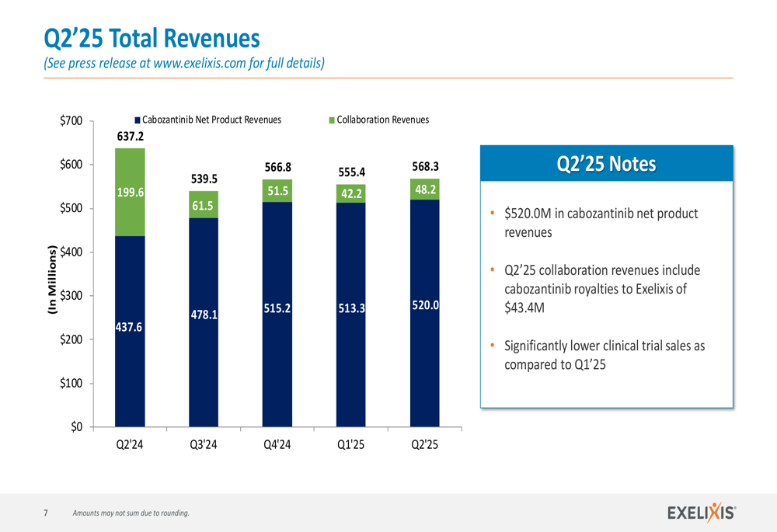Click the 61.5 collaboration value label

click(x=203, y=206)
